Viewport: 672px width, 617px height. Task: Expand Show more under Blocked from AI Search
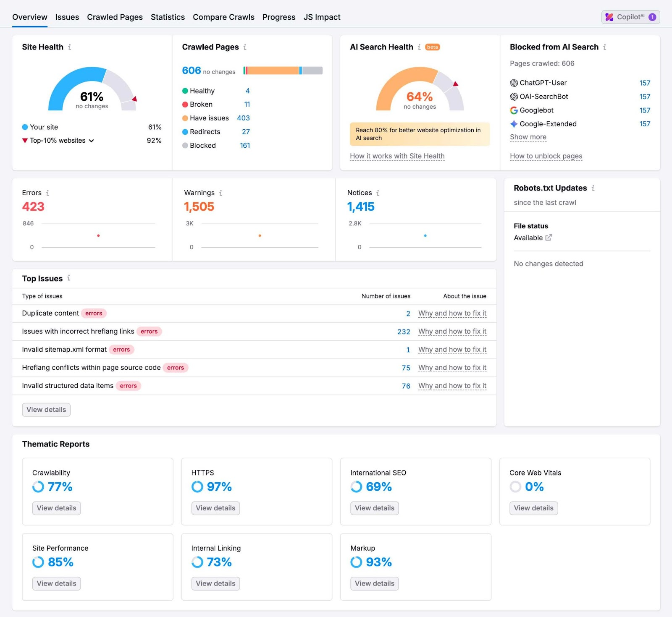point(528,137)
